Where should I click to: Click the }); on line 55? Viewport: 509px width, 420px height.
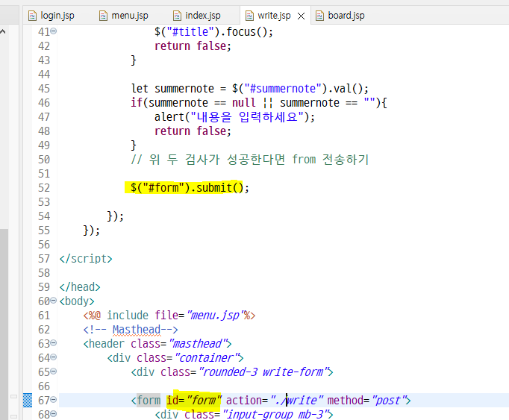(x=92, y=230)
